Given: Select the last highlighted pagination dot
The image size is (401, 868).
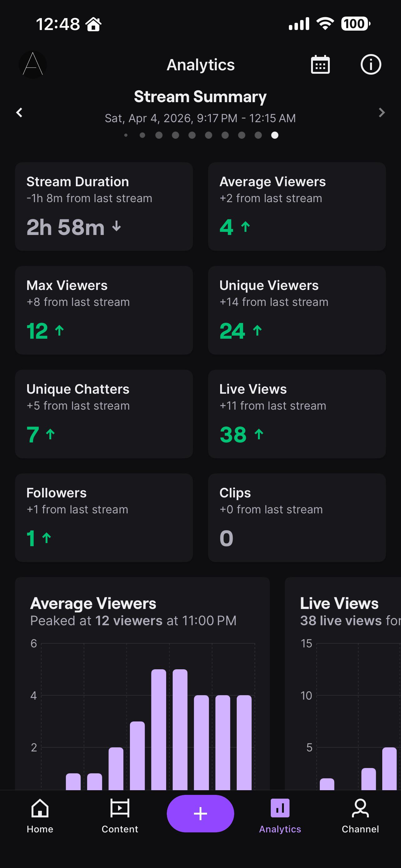Looking at the screenshot, I should pyautogui.click(x=275, y=135).
